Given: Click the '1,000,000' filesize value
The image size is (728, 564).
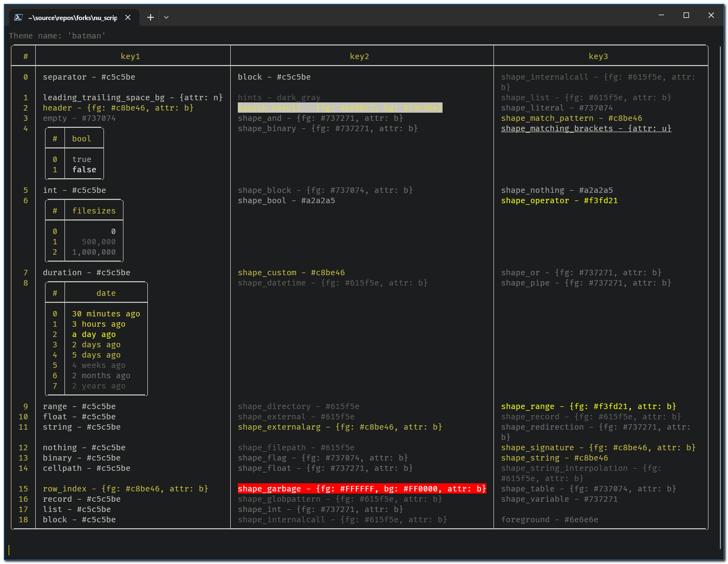Looking at the screenshot, I should 94,252.
